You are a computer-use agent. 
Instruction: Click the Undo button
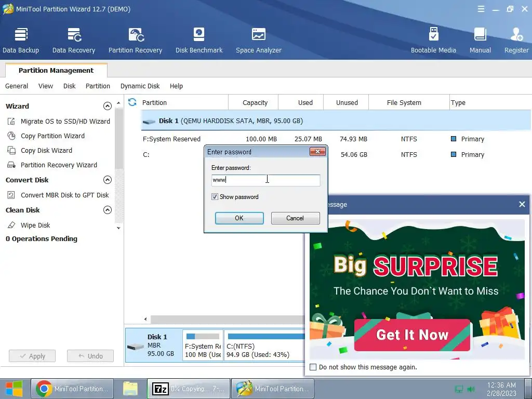90,356
